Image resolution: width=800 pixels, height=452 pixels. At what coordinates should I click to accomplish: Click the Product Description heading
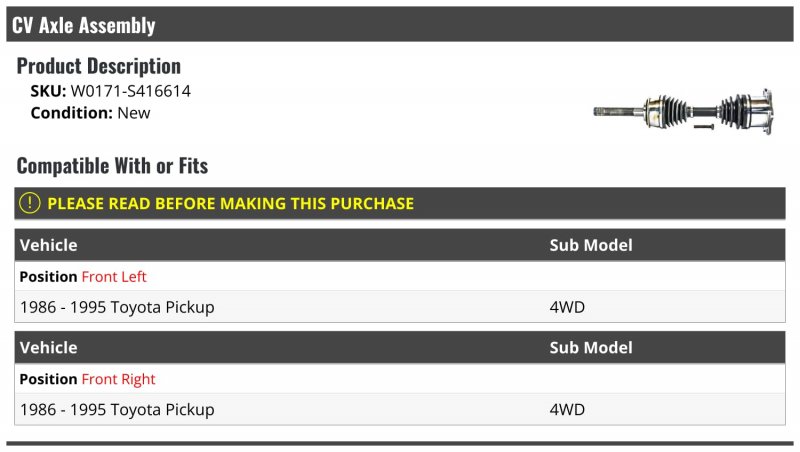click(98, 66)
